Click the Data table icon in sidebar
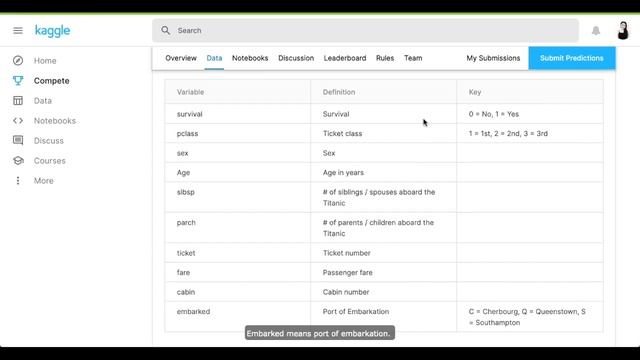 click(18, 100)
